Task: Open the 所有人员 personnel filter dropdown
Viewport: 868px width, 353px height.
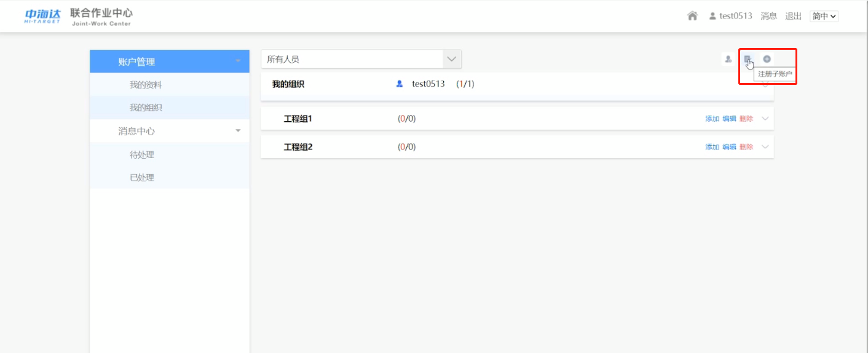Action: click(x=361, y=59)
